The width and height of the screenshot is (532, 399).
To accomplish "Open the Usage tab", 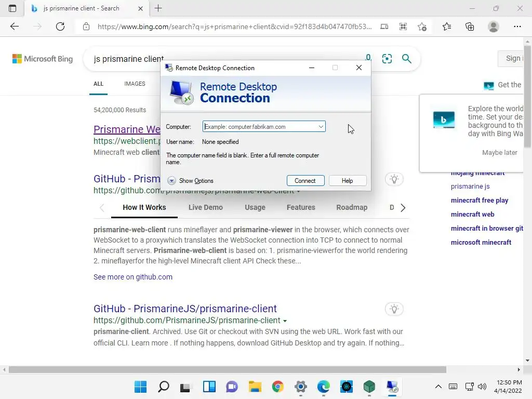I will click(x=255, y=207).
